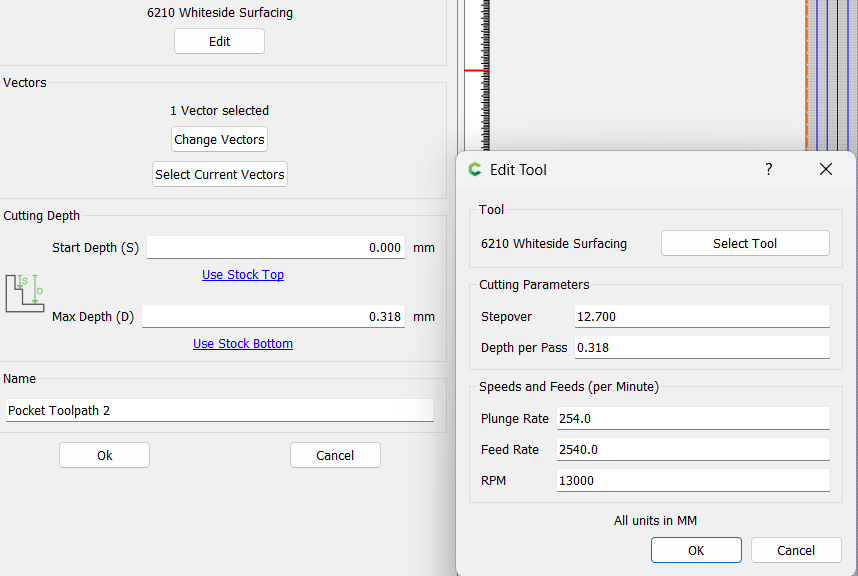Click the Select Tool button
This screenshot has width=858, height=576.
(745, 243)
